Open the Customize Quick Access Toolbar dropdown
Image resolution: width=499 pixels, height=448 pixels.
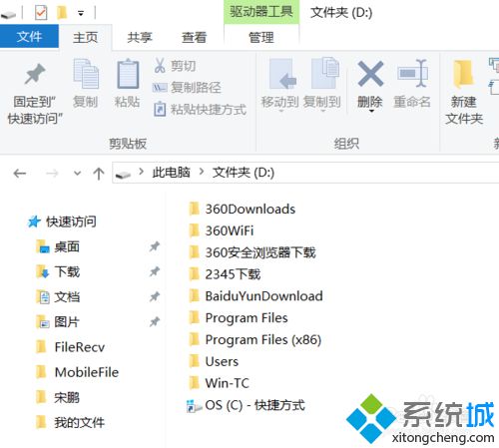tap(81, 14)
